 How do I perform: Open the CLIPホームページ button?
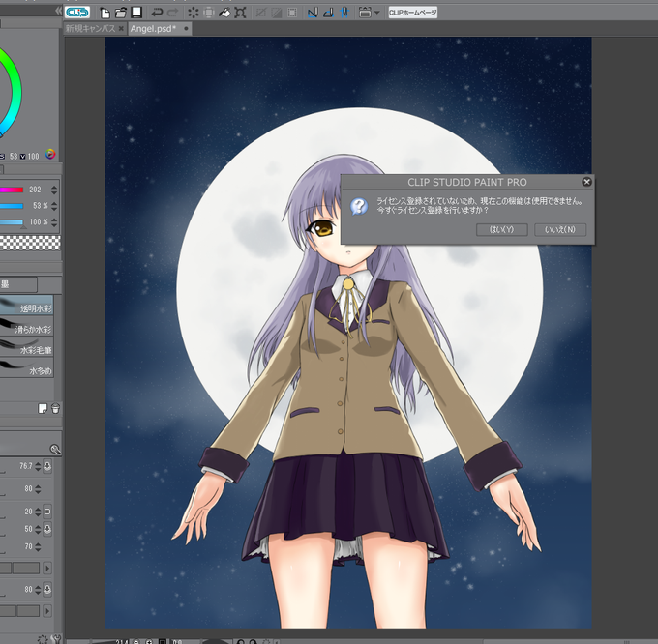point(413,13)
